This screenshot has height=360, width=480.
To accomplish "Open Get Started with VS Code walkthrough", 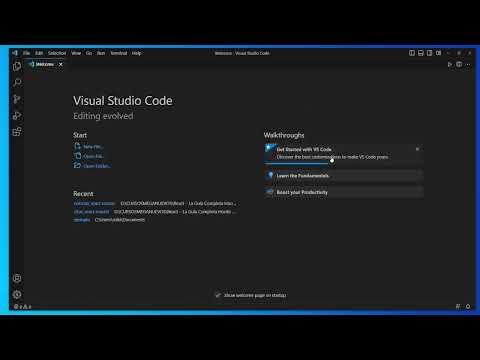I will (344, 153).
